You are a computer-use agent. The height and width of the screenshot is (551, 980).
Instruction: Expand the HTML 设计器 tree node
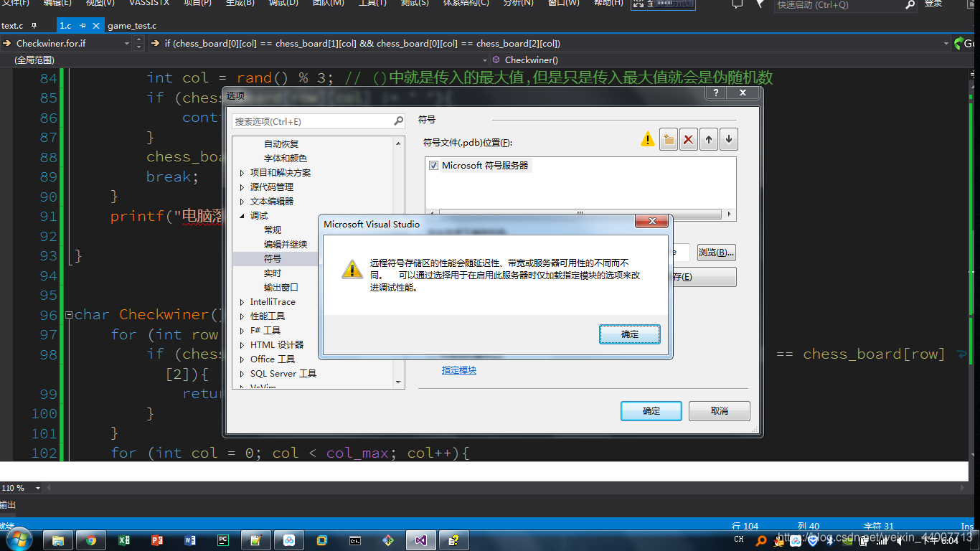pyautogui.click(x=242, y=345)
